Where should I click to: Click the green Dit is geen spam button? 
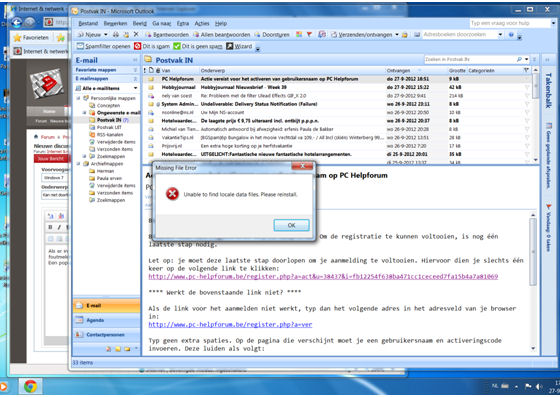[198, 46]
